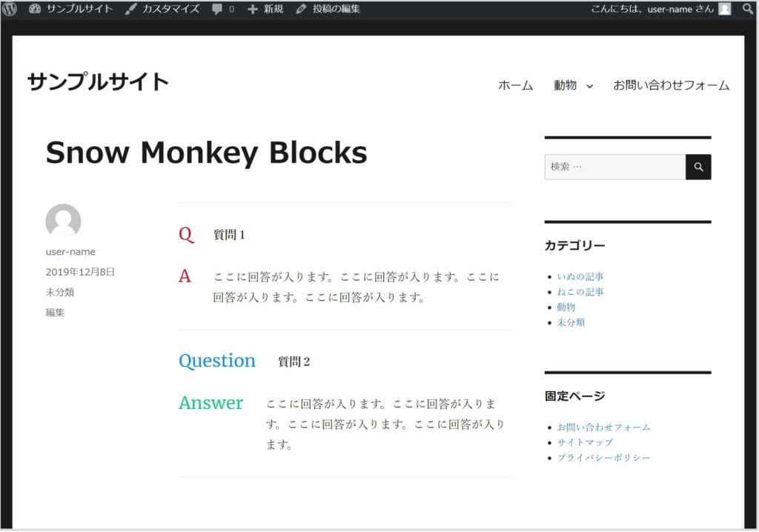Go to ホーム in navigation
Screen dimensions: 759x532
(515, 85)
